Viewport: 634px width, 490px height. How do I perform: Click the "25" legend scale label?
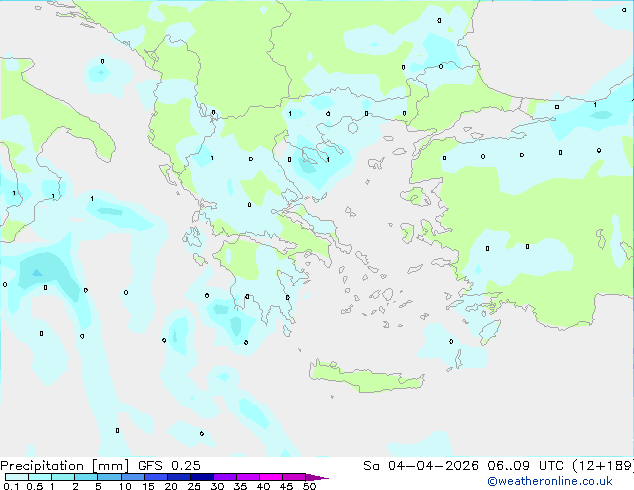194,486
